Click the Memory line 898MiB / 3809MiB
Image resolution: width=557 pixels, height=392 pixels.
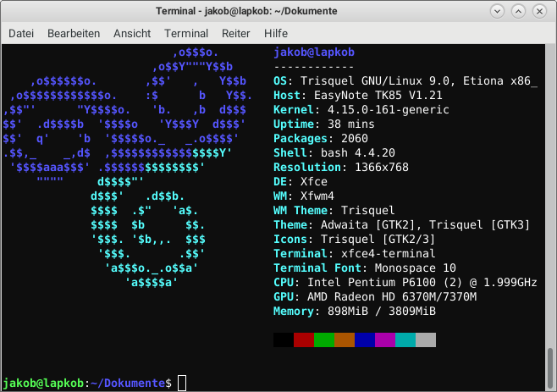pyautogui.click(x=354, y=311)
